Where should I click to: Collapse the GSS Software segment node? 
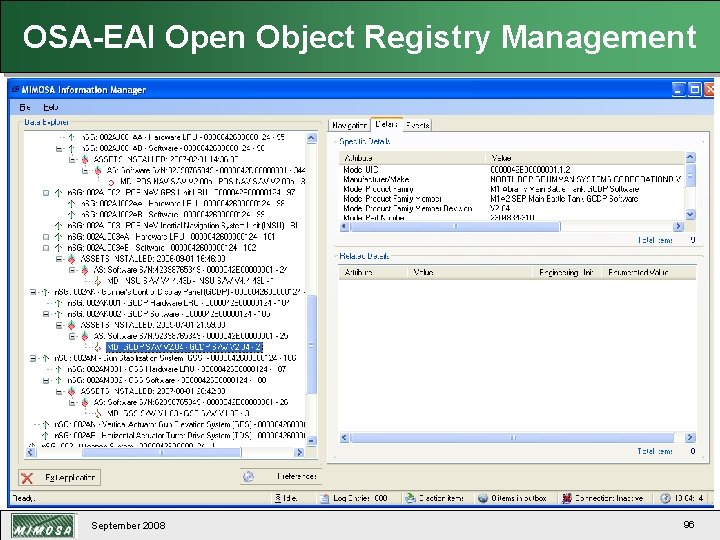tap(45, 380)
